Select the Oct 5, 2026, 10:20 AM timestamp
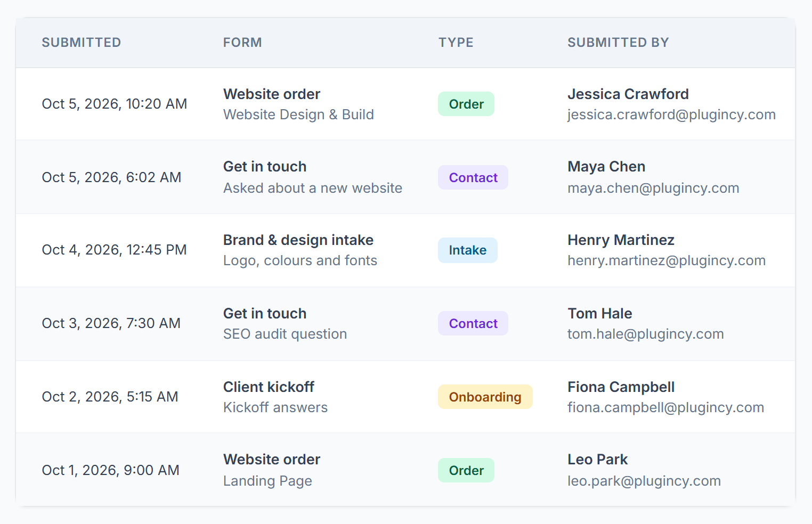Image resolution: width=812 pixels, height=524 pixels. click(115, 104)
